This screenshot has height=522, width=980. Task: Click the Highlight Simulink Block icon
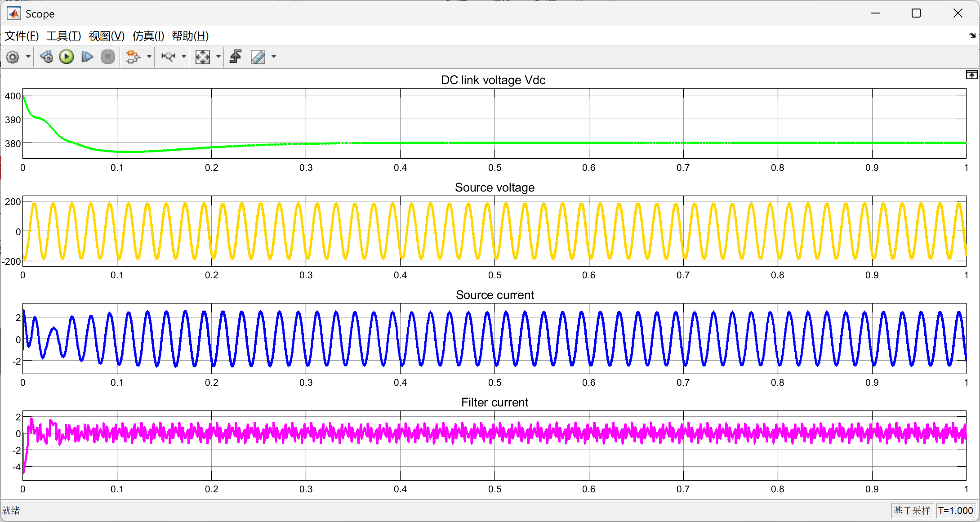133,57
